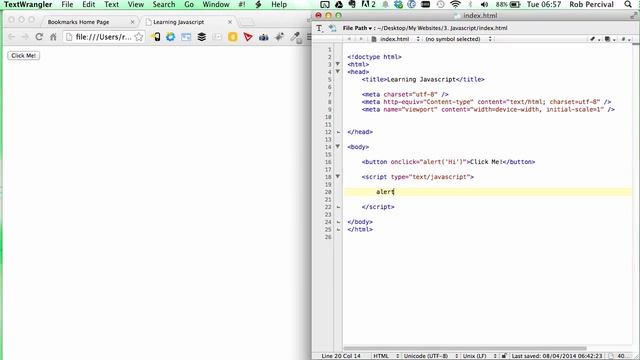Switch to the Learning Javascript tab
640x360 pixels.
click(x=178, y=22)
